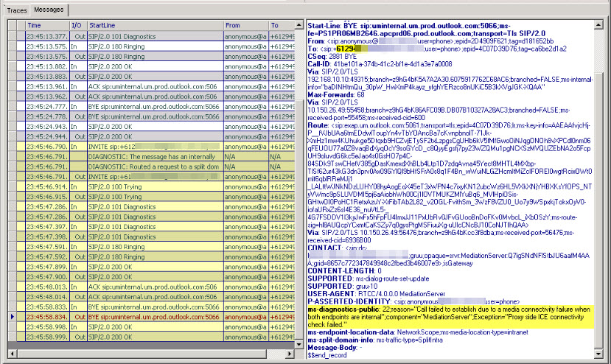The height and width of the screenshot is (364, 611).
Task: Click the ms-split-domain-info SplitIntra line
Action: tap(375, 340)
